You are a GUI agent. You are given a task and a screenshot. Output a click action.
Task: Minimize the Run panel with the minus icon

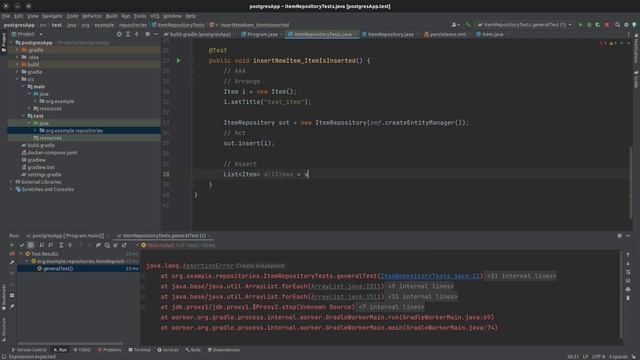click(x=628, y=236)
